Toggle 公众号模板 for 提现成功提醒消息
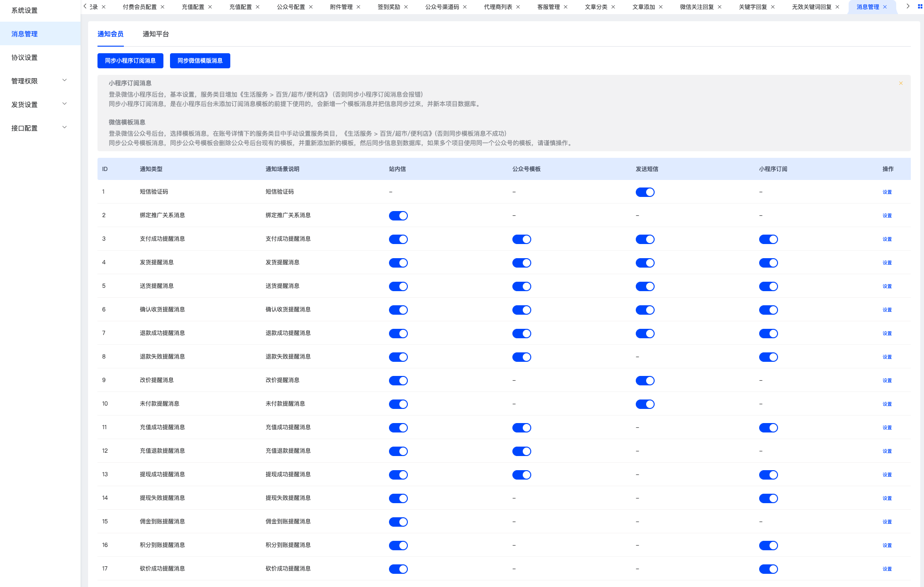The image size is (924, 587). pyautogui.click(x=522, y=475)
